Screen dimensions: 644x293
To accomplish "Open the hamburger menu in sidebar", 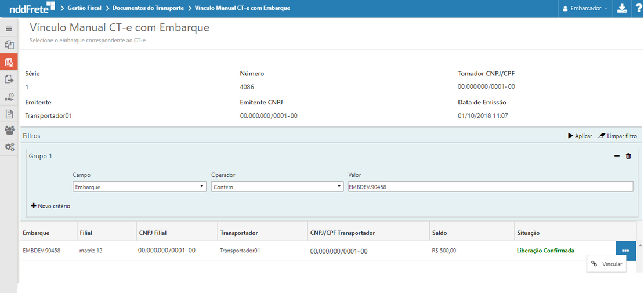I will (9, 28).
